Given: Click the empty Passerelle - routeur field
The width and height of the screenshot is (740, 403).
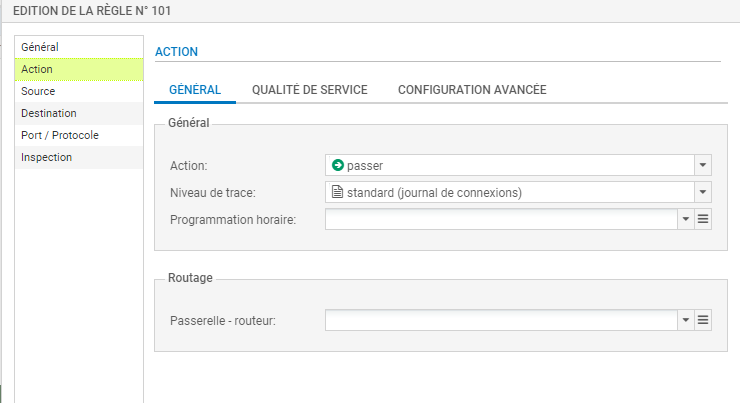Looking at the screenshot, I should coord(501,320).
